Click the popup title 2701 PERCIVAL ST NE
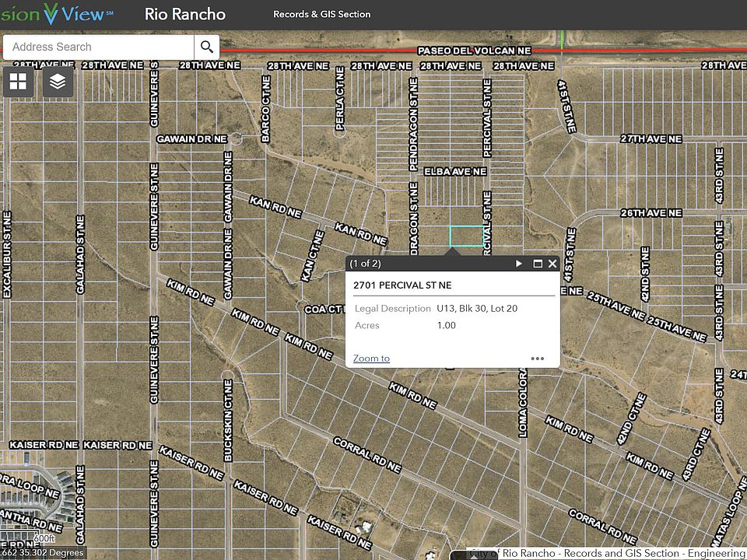 tap(402, 285)
